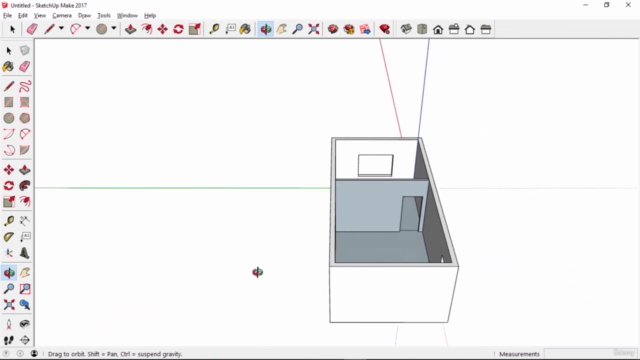This screenshot has width=640, height=360.
Task: Click Send to LayOut icon
Action: [x=365, y=29]
